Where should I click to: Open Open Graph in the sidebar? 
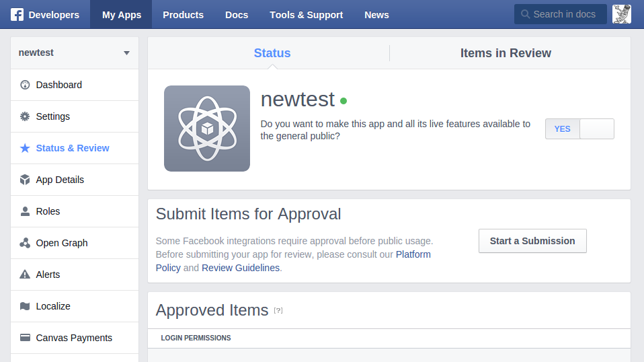click(x=75, y=243)
